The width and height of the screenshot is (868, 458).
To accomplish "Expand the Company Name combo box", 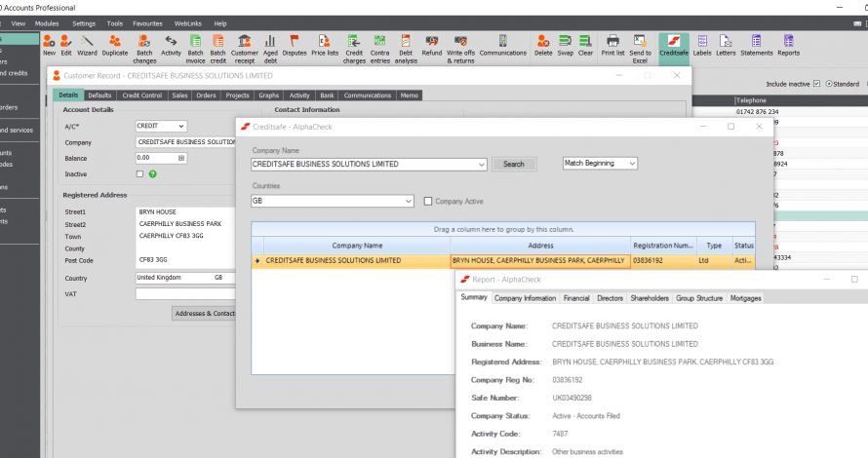I will coord(481,165).
